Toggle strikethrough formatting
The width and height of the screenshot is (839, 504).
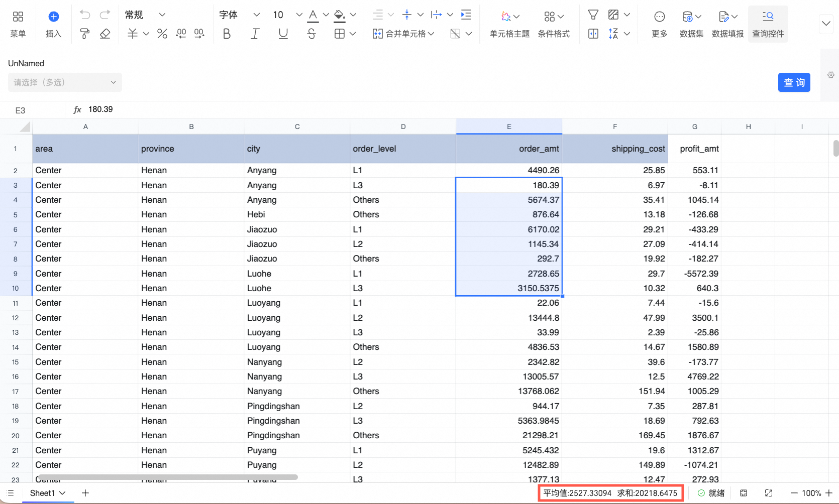(311, 34)
